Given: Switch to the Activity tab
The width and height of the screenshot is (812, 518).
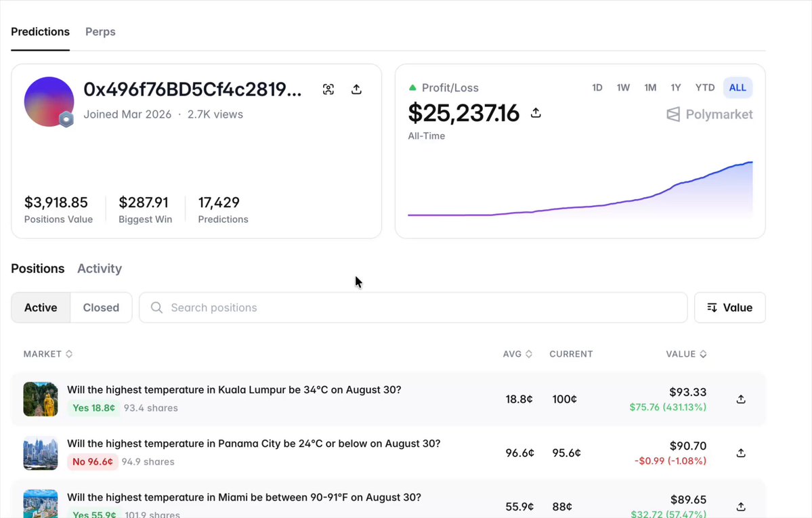Looking at the screenshot, I should click(100, 268).
